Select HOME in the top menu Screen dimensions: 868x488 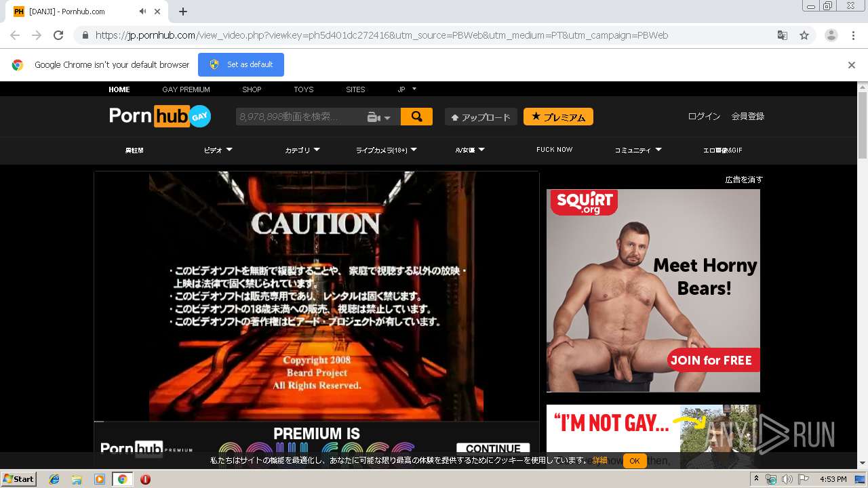click(x=119, y=89)
